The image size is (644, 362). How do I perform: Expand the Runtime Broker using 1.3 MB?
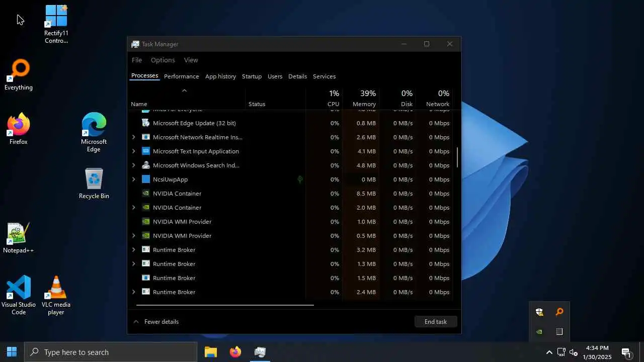pyautogui.click(x=133, y=263)
